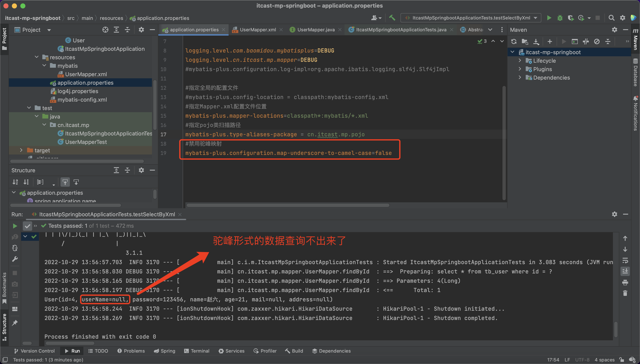The image size is (640, 364).
Task: Clear the Run console with the trash icon
Action: (x=625, y=293)
